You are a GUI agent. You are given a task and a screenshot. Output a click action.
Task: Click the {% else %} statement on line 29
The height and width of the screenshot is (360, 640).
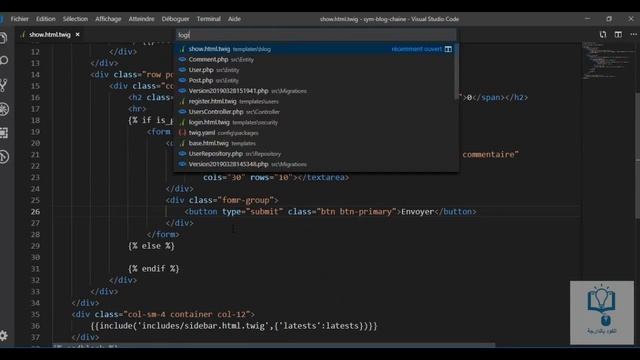pos(151,246)
